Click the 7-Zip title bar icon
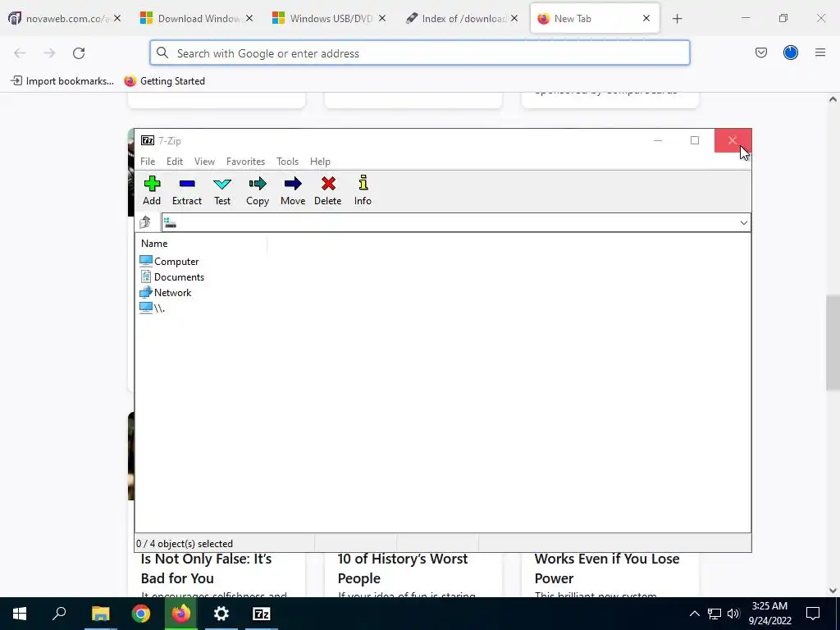The image size is (840, 630). (x=148, y=140)
